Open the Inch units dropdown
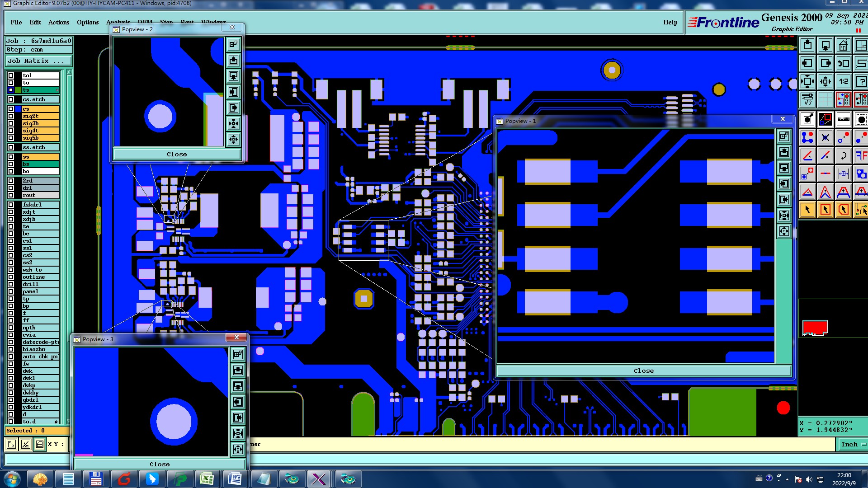This screenshot has width=868, height=488. tap(853, 445)
